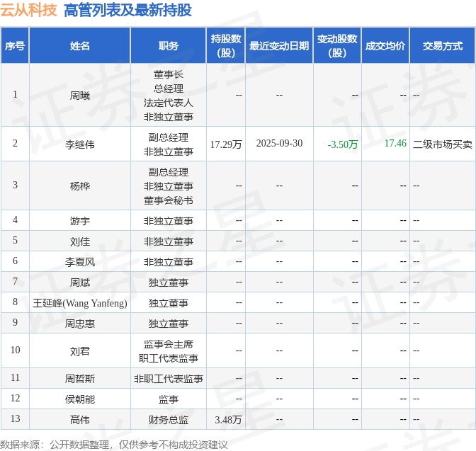Click 非独立董事 in 李夏风's row
Image resolution: width=476 pixels, height=451 pixels.
(x=169, y=262)
